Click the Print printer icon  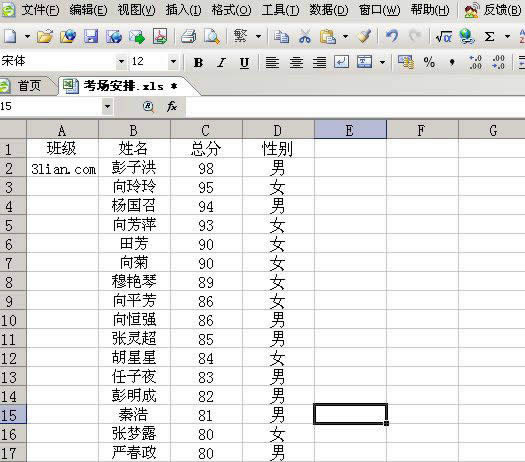pyautogui.click(x=189, y=36)
